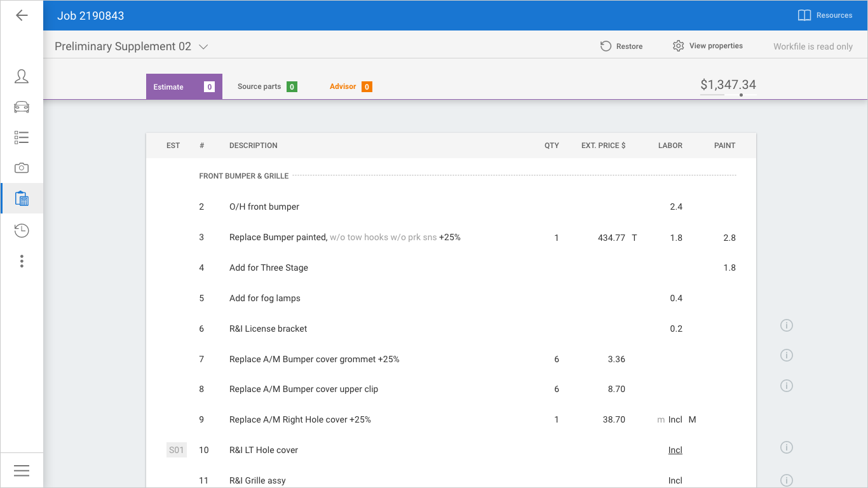
Task: Open the hamburger menu at bottom left
Action: pos(22,470)
